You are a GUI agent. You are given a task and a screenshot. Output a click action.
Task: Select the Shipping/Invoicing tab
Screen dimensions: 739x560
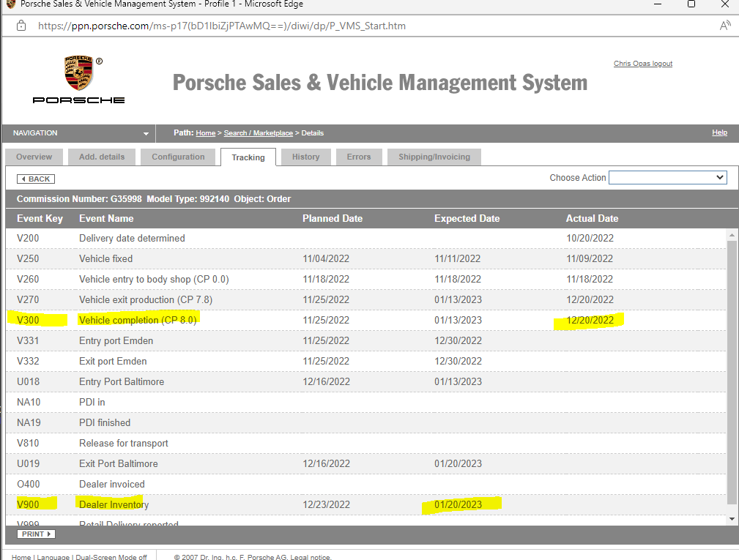tap(434, 157)
